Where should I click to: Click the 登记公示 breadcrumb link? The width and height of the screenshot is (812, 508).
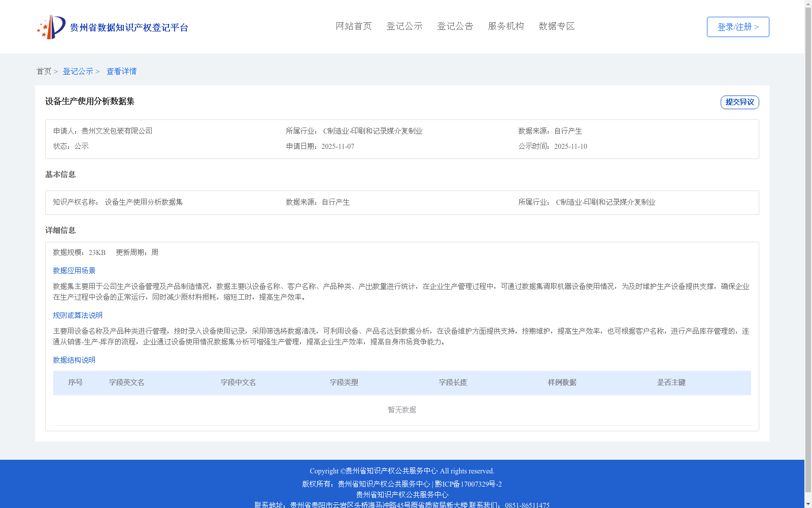[x=79, y=71]
